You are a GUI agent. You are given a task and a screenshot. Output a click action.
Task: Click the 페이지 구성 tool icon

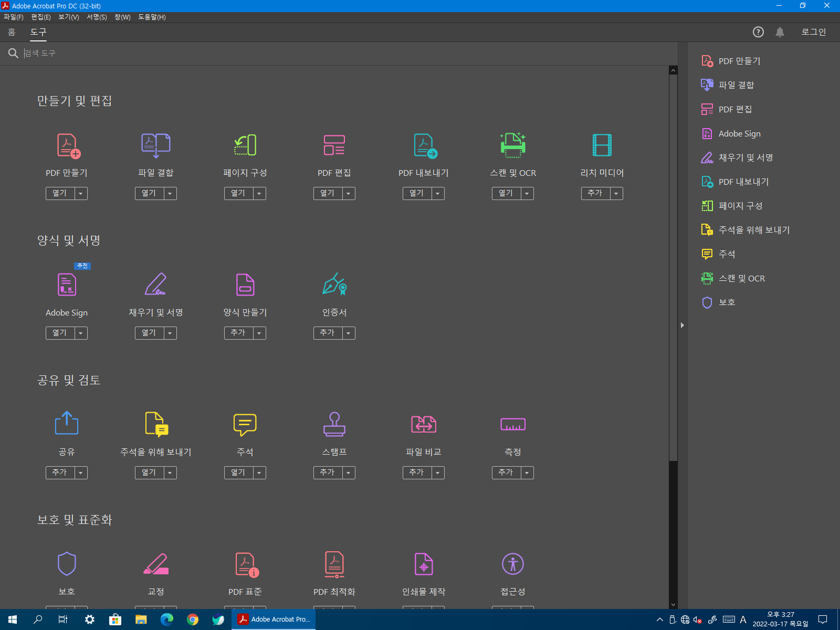click(245, 145)
